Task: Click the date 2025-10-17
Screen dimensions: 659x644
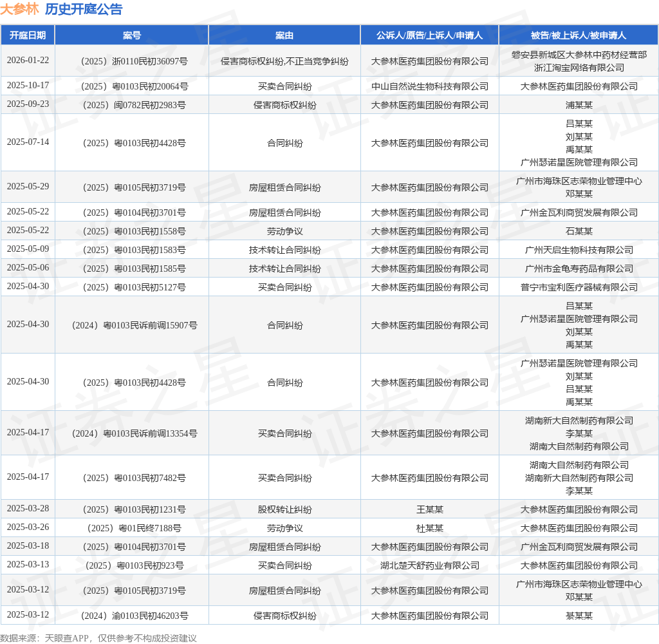Action: 28,86
